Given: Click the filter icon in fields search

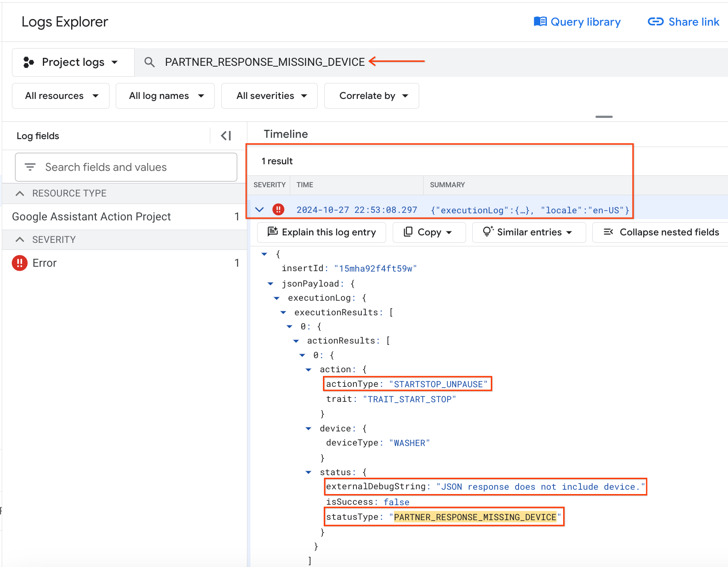Looking at the screenshot, I should tap(30, 167).
